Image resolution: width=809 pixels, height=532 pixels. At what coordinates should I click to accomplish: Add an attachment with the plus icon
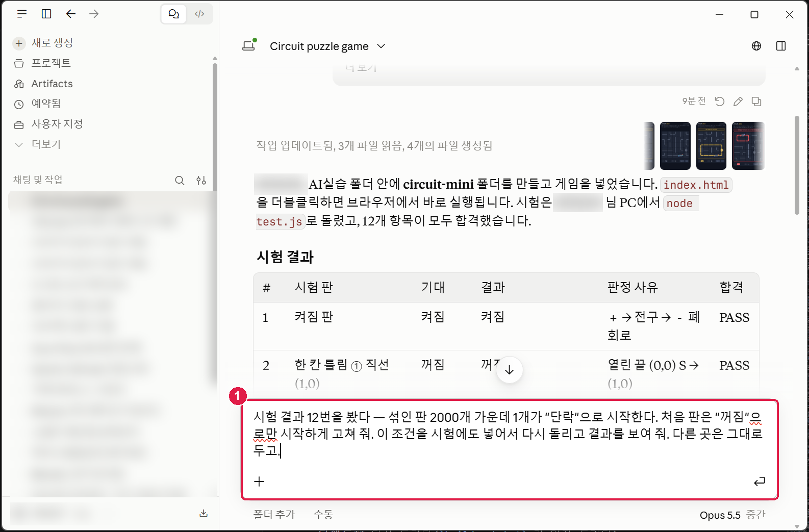coord(259,482)
